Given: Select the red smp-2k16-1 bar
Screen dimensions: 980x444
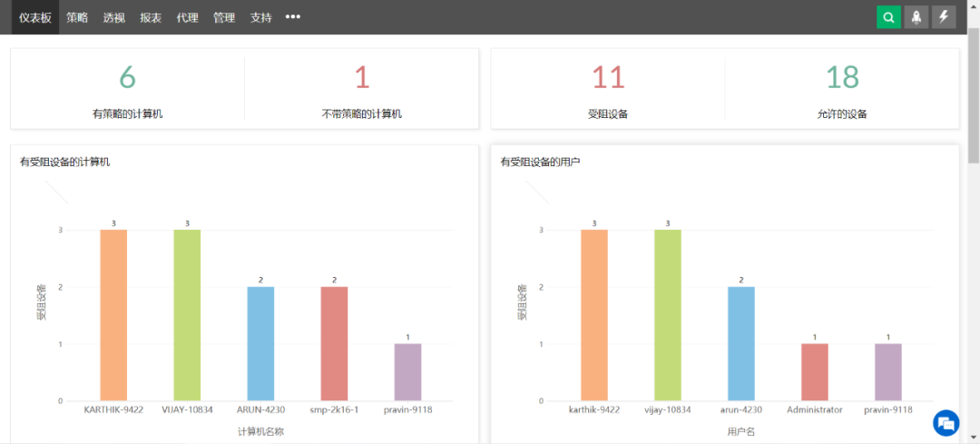Looking at the screenshot, I should click(334, 344).
